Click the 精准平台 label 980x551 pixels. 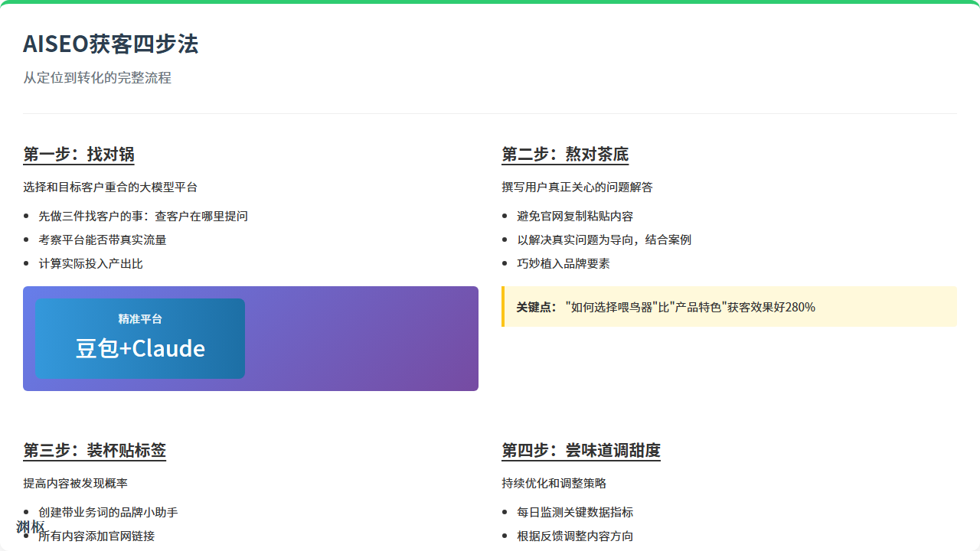point(140,319)
